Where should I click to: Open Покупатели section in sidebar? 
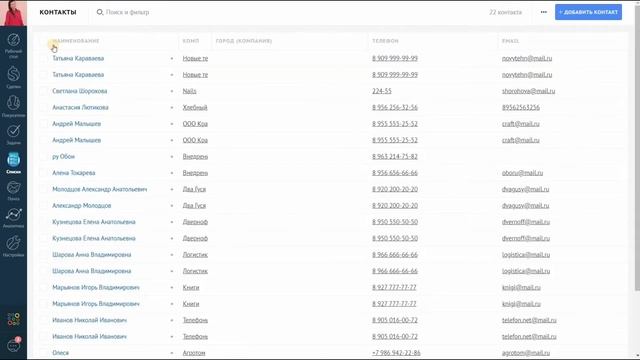click(13, 106)
